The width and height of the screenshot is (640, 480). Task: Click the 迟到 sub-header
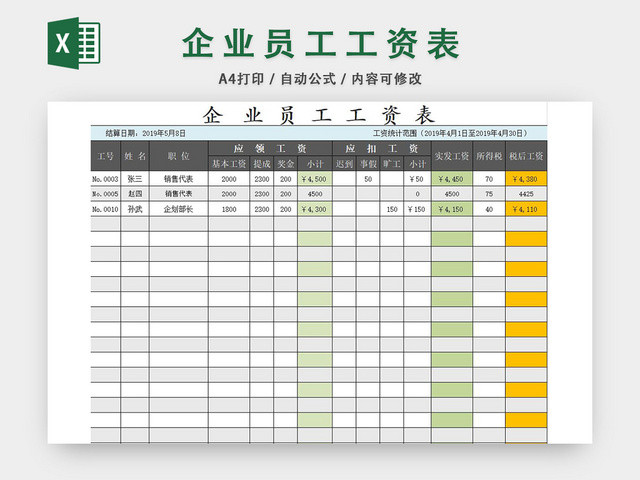(344, 164)
